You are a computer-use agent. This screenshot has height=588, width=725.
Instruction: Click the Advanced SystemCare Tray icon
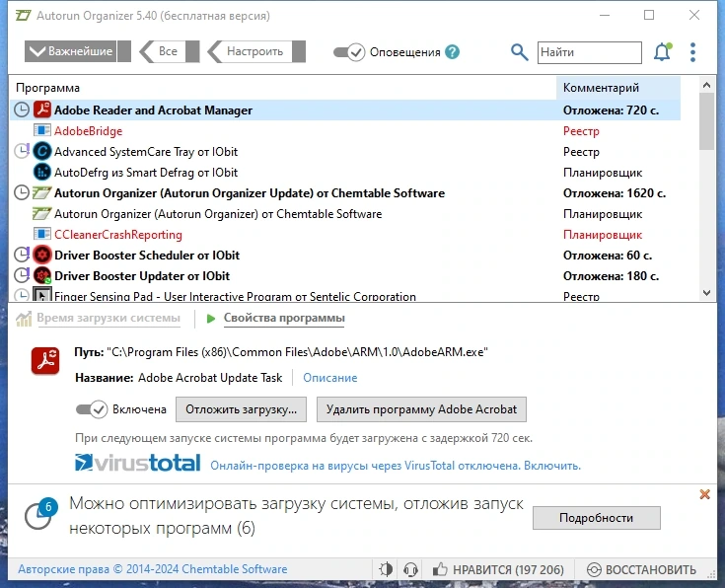point(42,151)
